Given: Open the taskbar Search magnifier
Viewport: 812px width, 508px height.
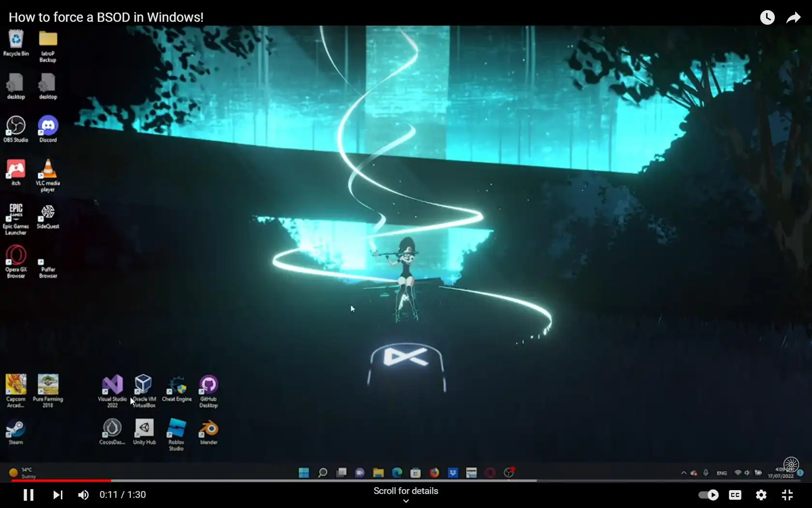Looking at the screenshot, I should pos(322,473).
